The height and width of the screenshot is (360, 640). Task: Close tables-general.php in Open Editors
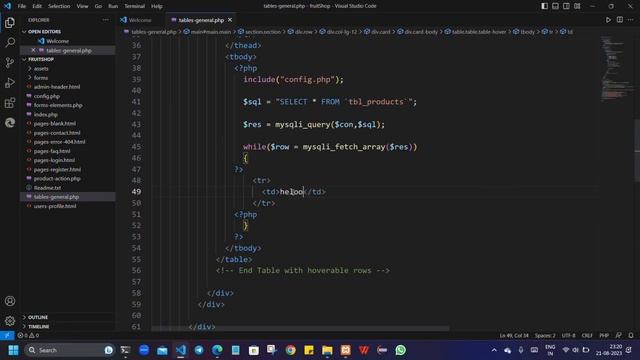[33, 50]
